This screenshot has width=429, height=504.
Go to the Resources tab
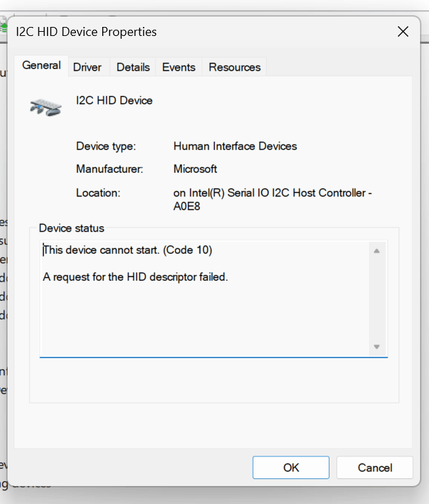(x=234, y=67)
